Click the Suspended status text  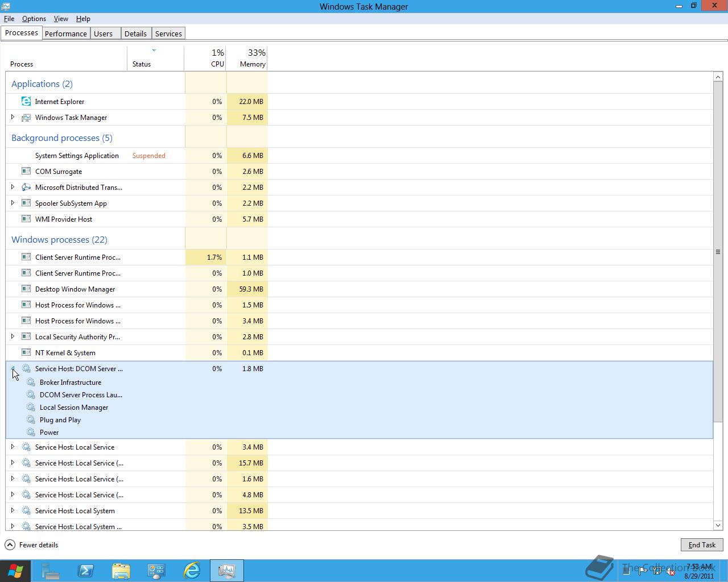point(149,155)
